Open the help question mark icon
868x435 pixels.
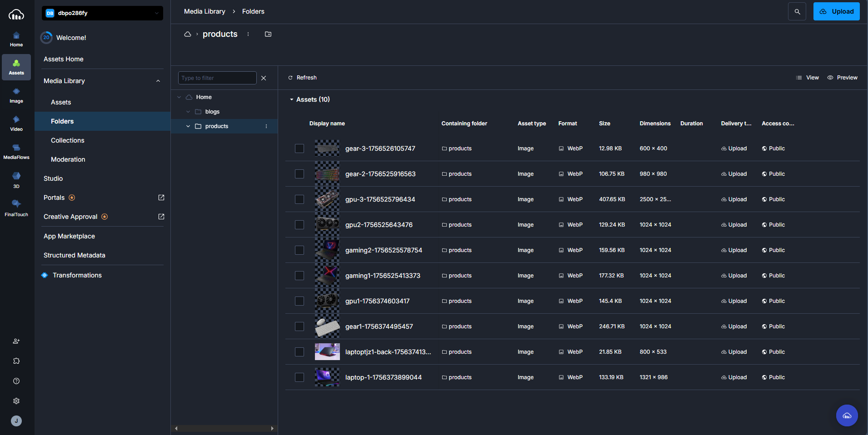(16, 381)
